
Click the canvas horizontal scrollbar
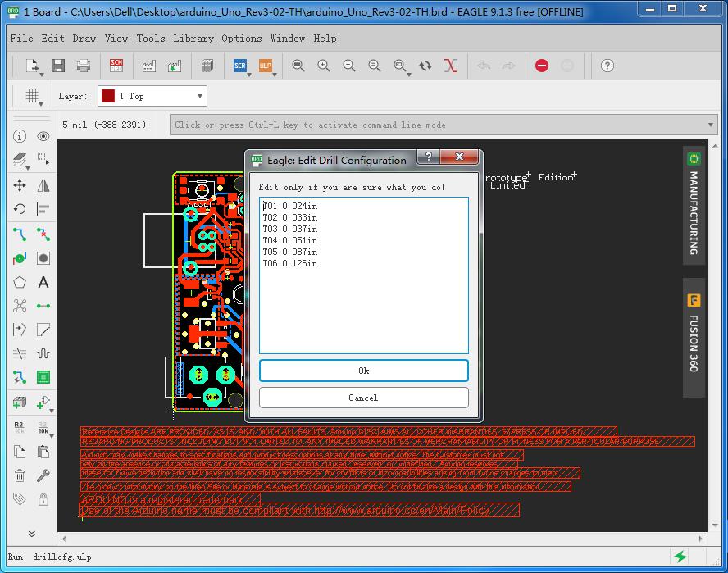[382, 539]
